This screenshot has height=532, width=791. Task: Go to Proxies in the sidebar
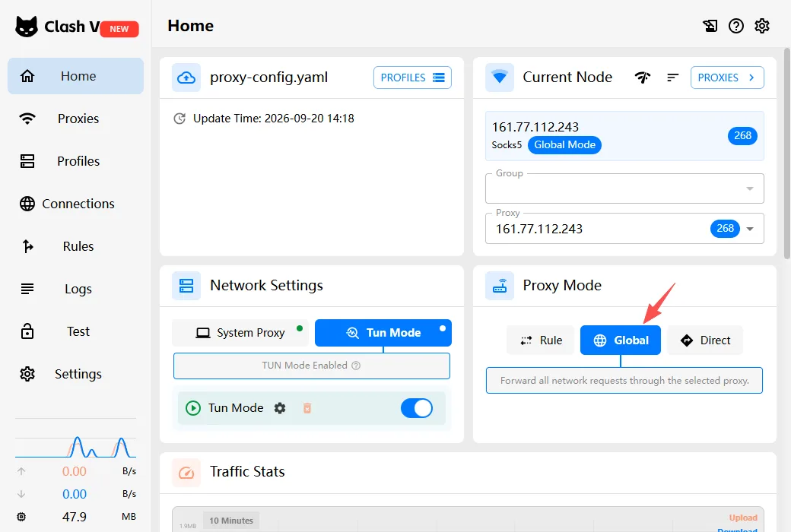pyautogui.click(x=75, y=119)
